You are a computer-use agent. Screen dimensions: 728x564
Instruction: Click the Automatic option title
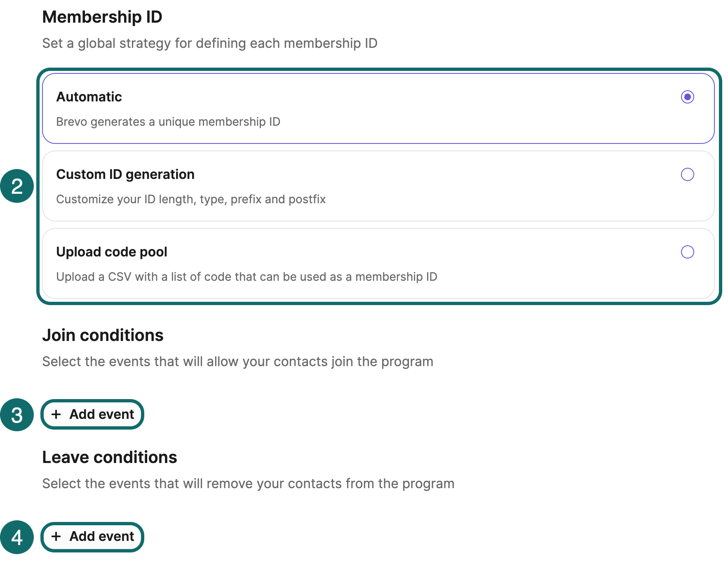(89, 97)
